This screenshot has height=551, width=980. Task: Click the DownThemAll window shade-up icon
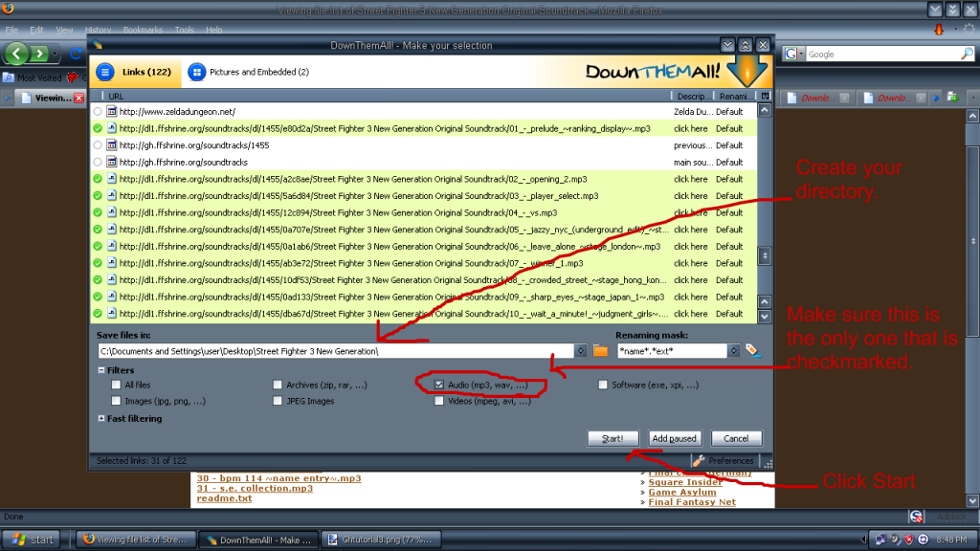pos(746,45)
